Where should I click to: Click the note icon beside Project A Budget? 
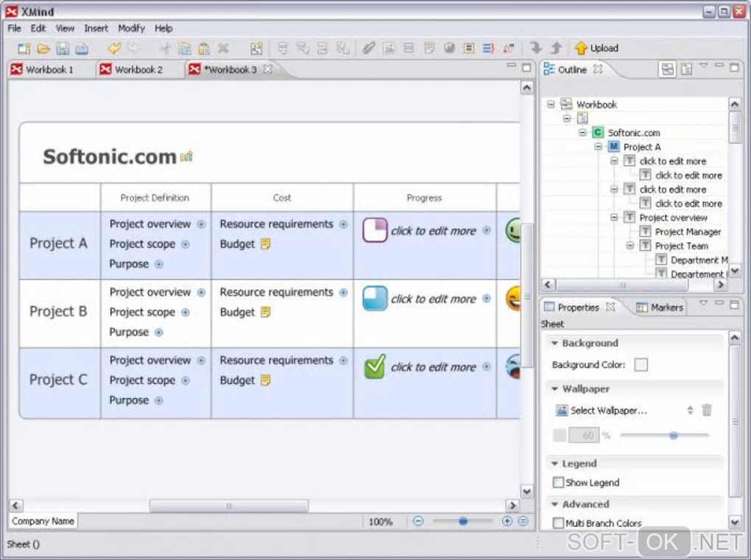[x=265, y=244]
